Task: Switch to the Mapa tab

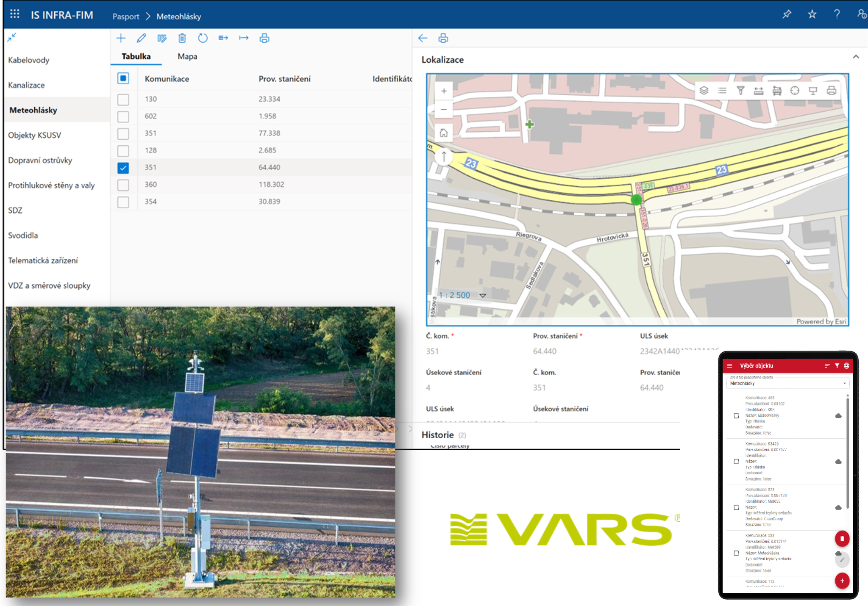Action: pyautogui.click(x=187, y=56)
